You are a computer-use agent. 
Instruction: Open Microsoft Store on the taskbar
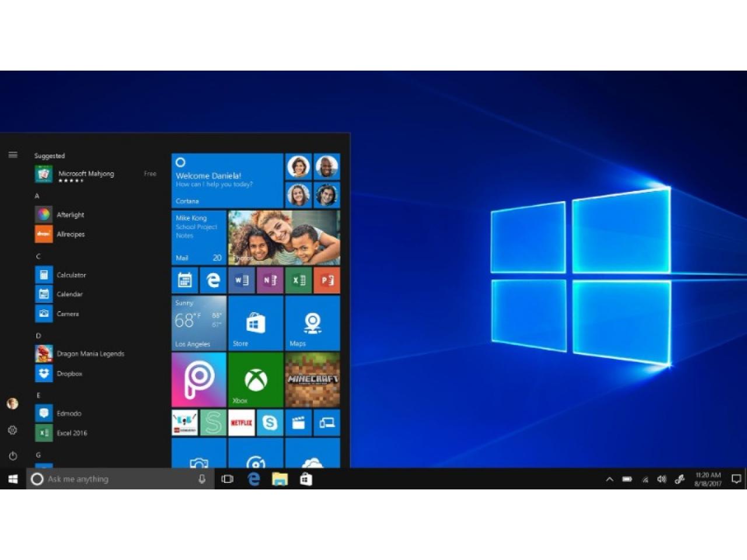[306, 479]
